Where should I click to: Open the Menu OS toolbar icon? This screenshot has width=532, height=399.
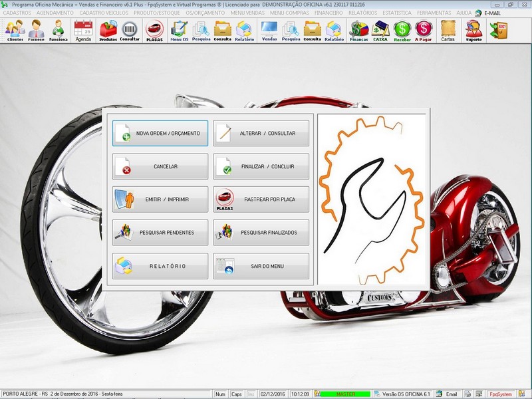179,31
